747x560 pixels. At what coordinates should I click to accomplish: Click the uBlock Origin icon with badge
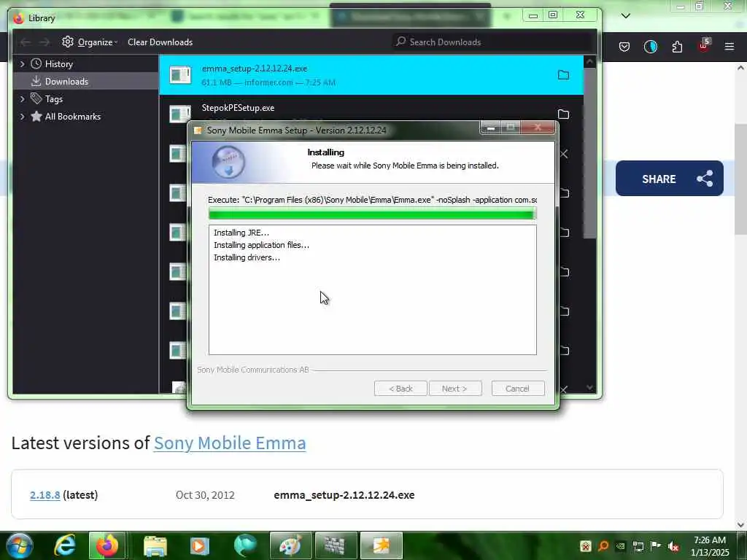pyautogui.click(x=704, y=46)
